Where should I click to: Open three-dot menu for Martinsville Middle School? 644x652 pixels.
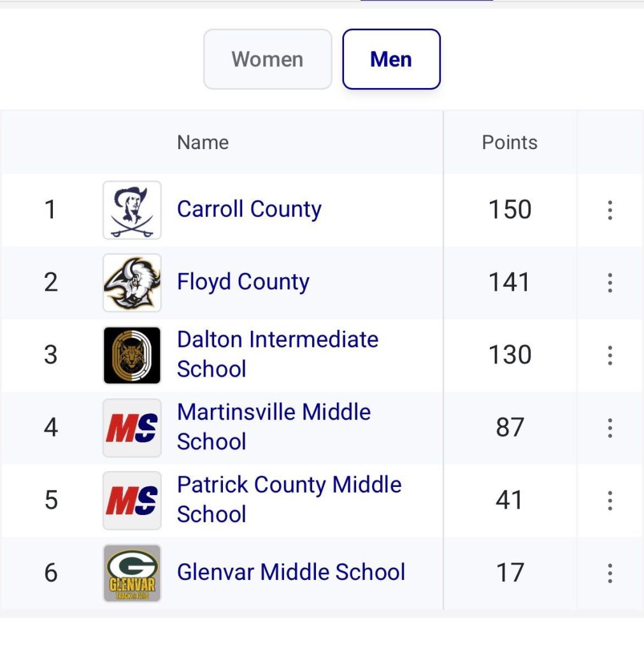(610, 428)
